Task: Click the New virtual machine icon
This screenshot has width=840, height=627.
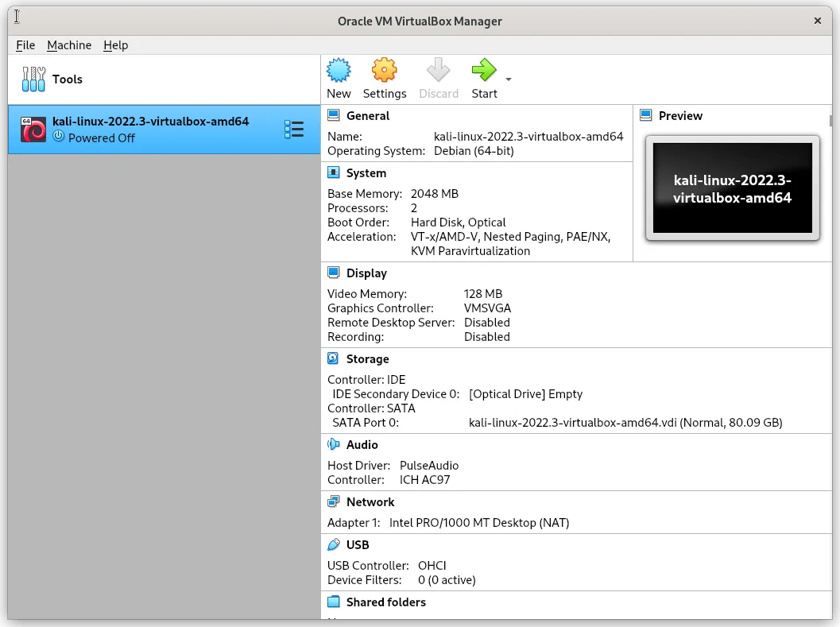Action: click(339, 70)
